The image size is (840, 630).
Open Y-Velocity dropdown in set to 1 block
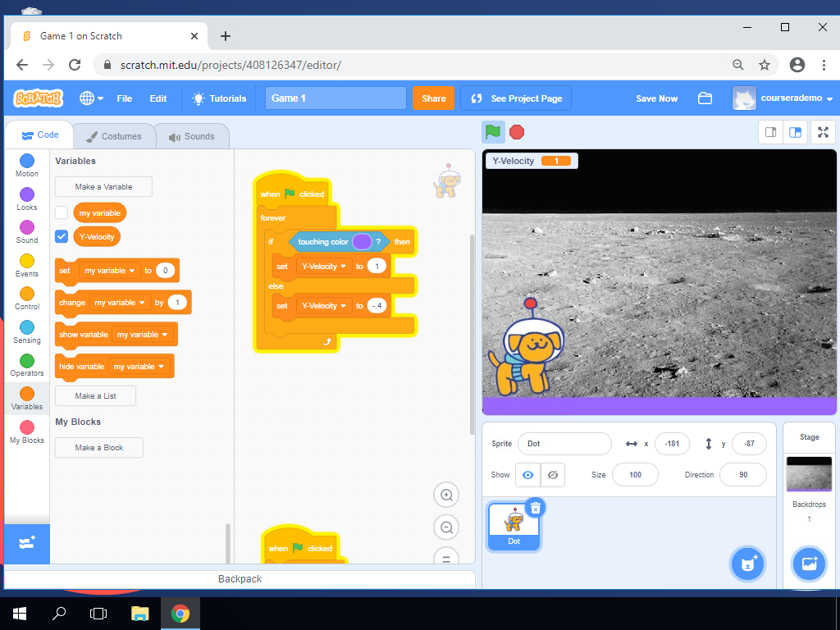coord(323,267)
